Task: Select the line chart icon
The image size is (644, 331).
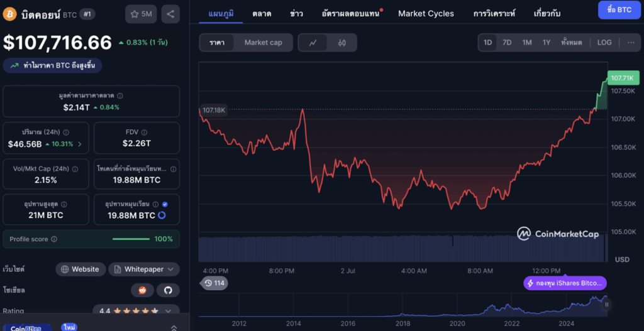Action: pyautogui.click(x=313, y=43)
